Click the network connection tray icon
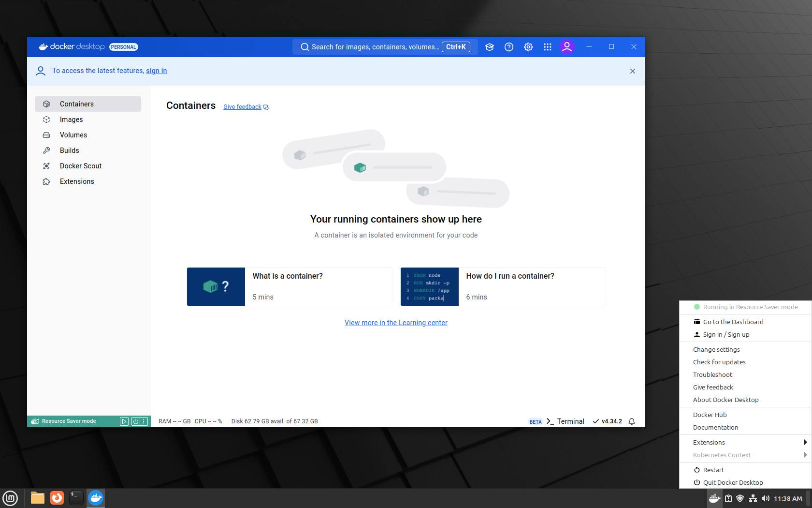812x508 pixels. pos(753,498)
